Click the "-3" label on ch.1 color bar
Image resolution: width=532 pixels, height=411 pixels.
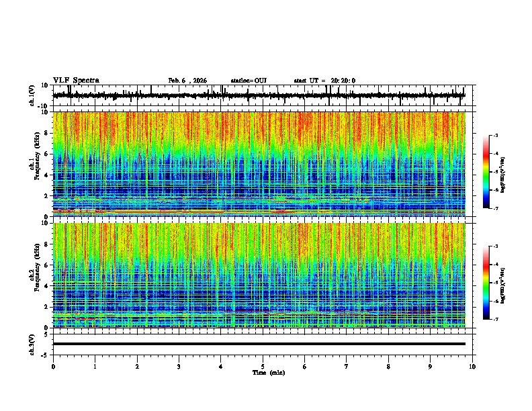(x=495, y=136)
